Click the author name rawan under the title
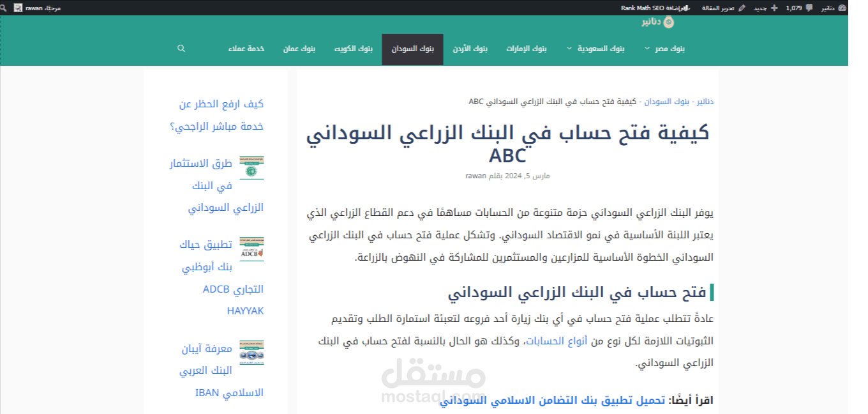 pos(475,176)
